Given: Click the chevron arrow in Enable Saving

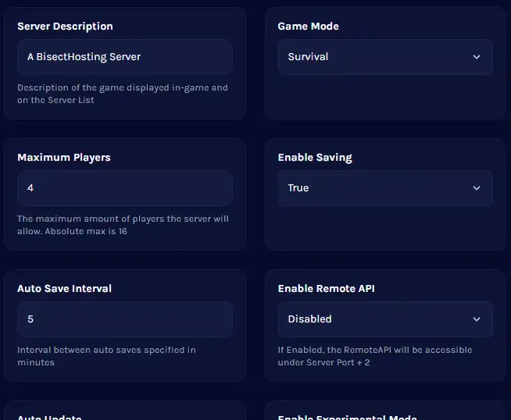Looking at the screenshot, I should 477,188.
